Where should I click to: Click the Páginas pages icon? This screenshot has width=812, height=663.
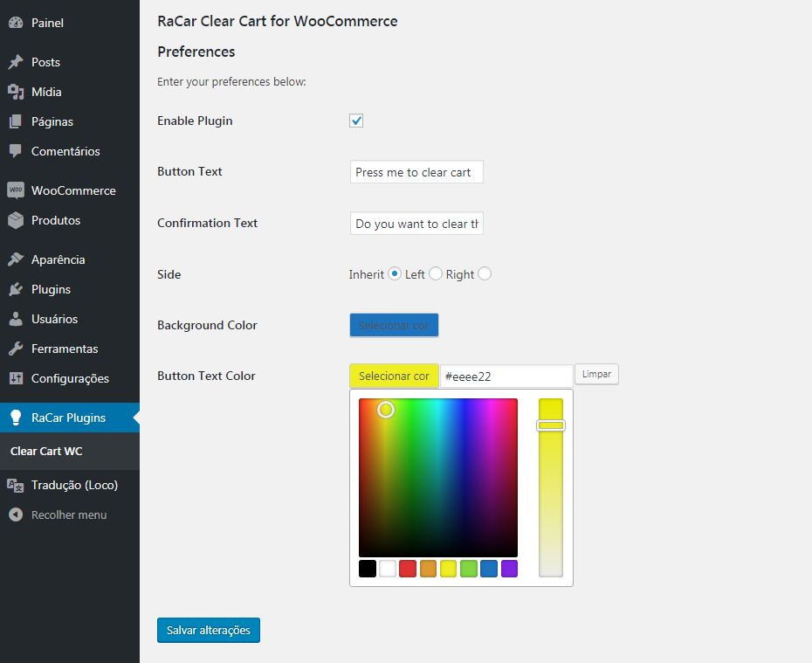pos(16,121)
